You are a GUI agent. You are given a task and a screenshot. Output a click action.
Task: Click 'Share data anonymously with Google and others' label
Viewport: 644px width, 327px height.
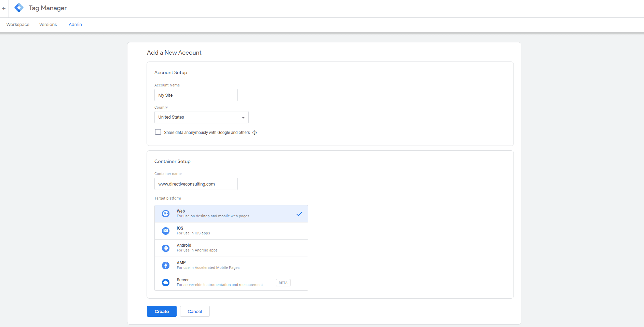point(207,133)
